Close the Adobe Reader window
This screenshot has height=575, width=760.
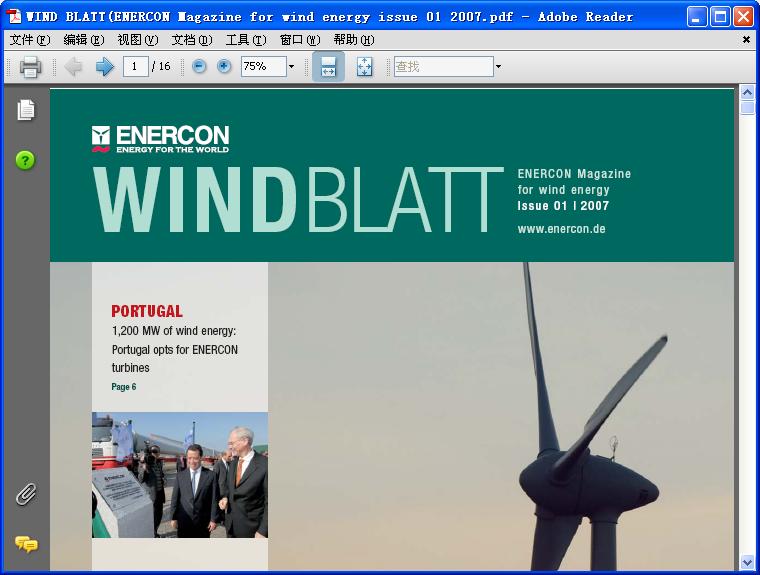(x=743, y=16)
